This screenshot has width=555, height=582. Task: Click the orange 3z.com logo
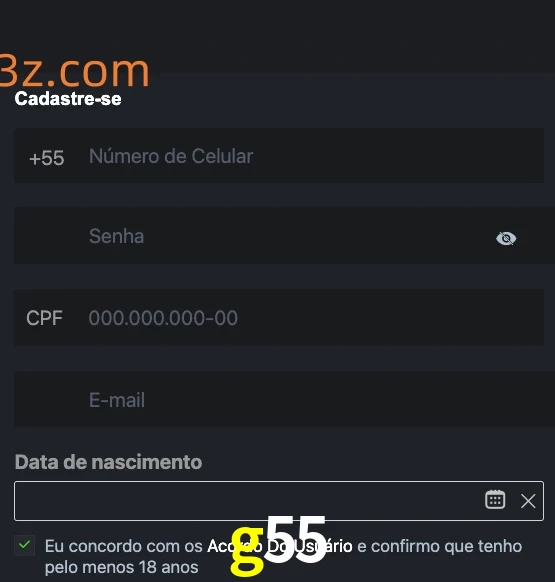click(74, 71)
